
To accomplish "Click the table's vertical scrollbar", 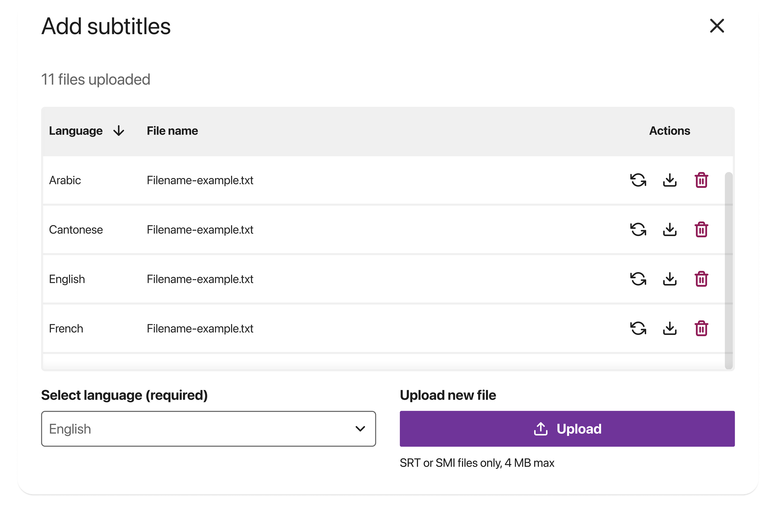I will pos(729,270).
